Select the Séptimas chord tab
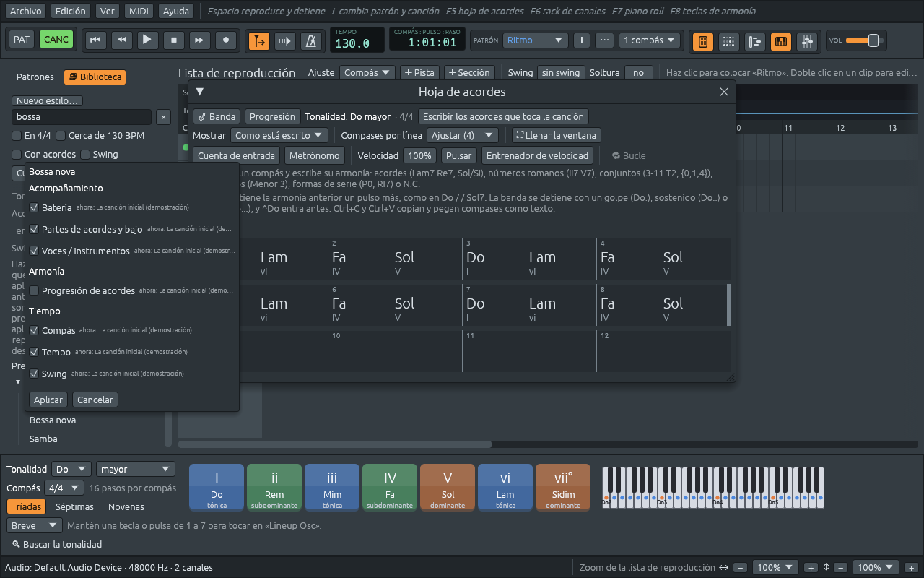This screenshot has height=578, width=924. point(74,507)
